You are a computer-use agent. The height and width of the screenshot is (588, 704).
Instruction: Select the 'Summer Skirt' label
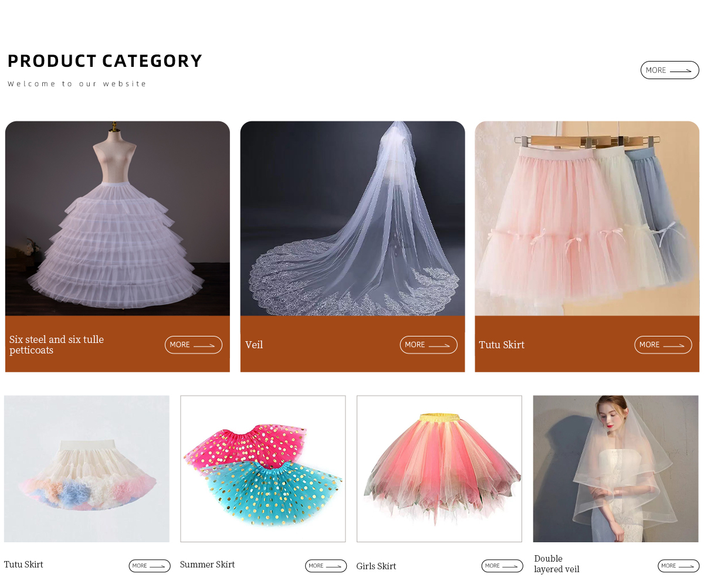[x=208, y=565]
